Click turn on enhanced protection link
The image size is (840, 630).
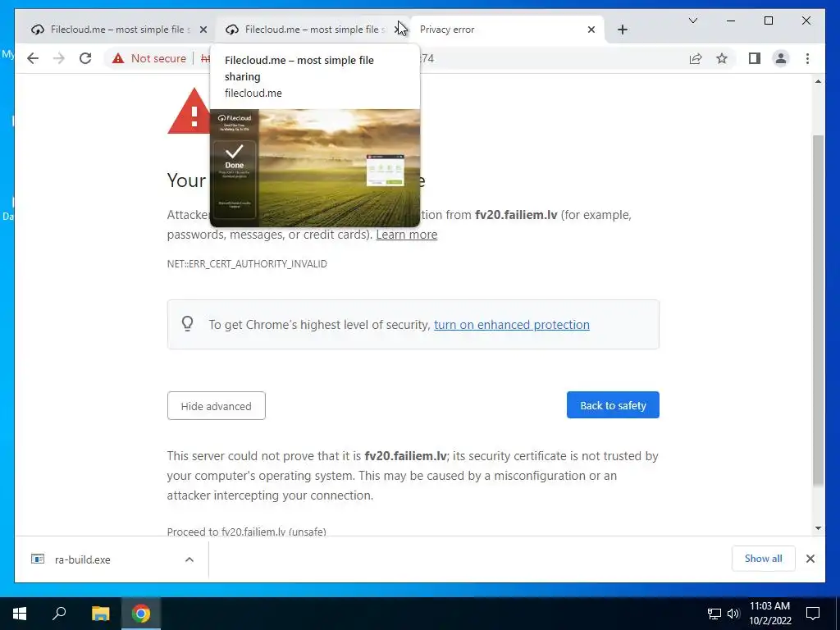[512, 325]
